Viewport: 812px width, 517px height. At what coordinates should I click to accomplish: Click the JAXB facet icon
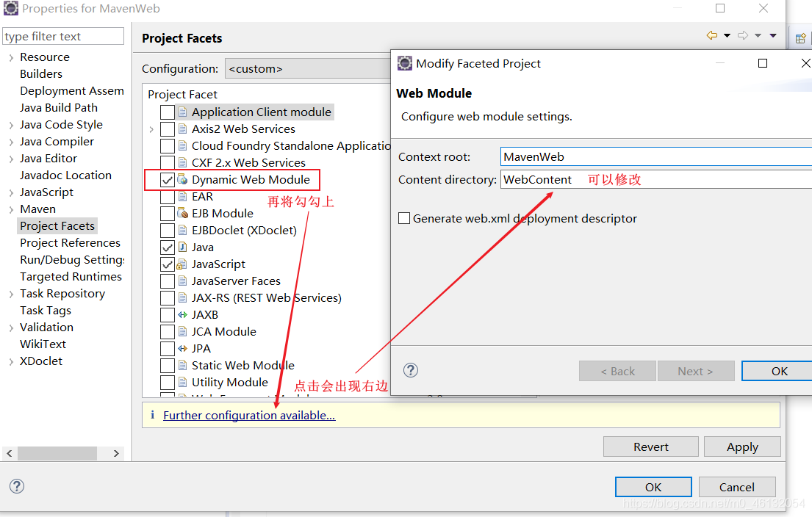point(181,314)
